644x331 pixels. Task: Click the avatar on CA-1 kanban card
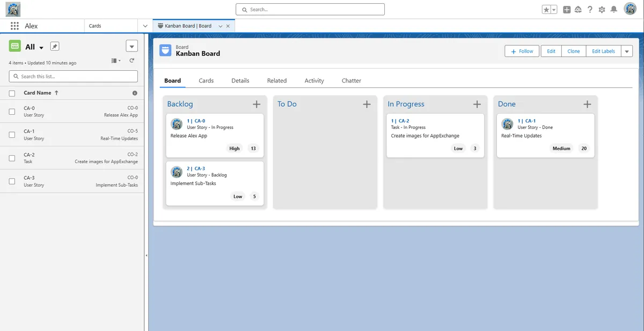(x=507, y=124)
